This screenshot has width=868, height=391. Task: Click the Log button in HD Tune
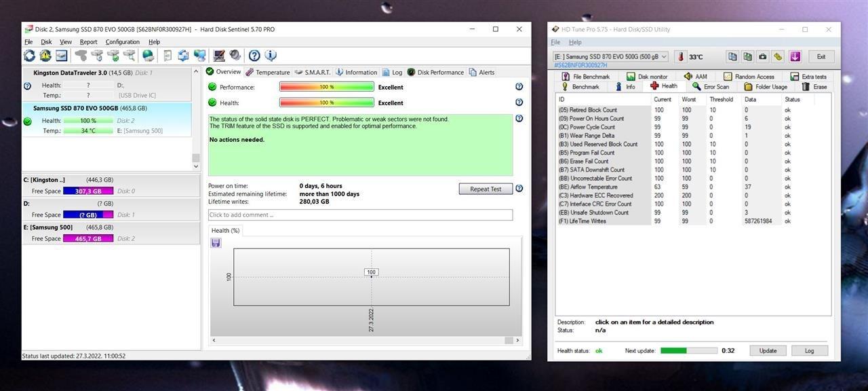[809, 351]
